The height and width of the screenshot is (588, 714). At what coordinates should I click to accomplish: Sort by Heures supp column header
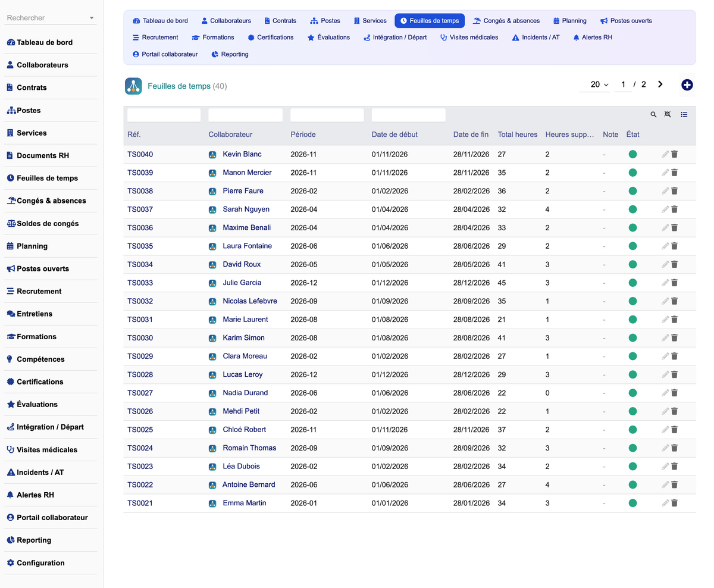(x=569, y=135)
